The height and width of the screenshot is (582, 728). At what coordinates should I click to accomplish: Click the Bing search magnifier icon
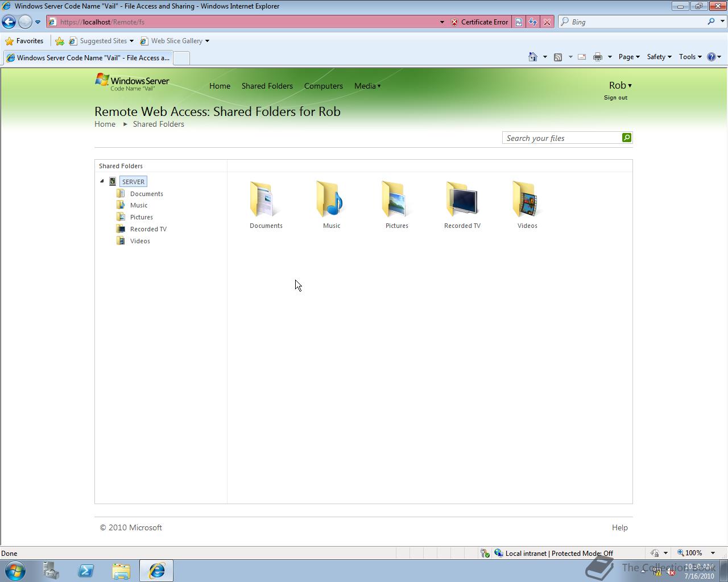tap(711, 22)
